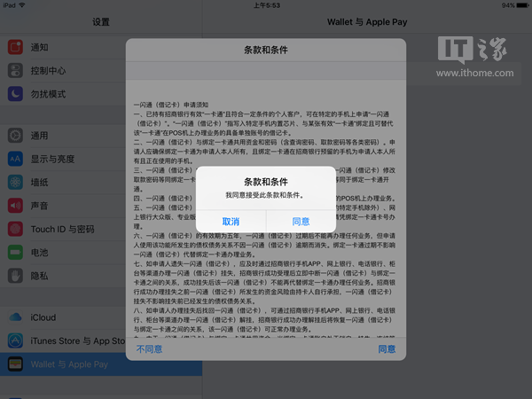Tap the 控制中心 control center icon
Image resolution: width=532 pixels, height=399 pixels.
tap(15, 71)
